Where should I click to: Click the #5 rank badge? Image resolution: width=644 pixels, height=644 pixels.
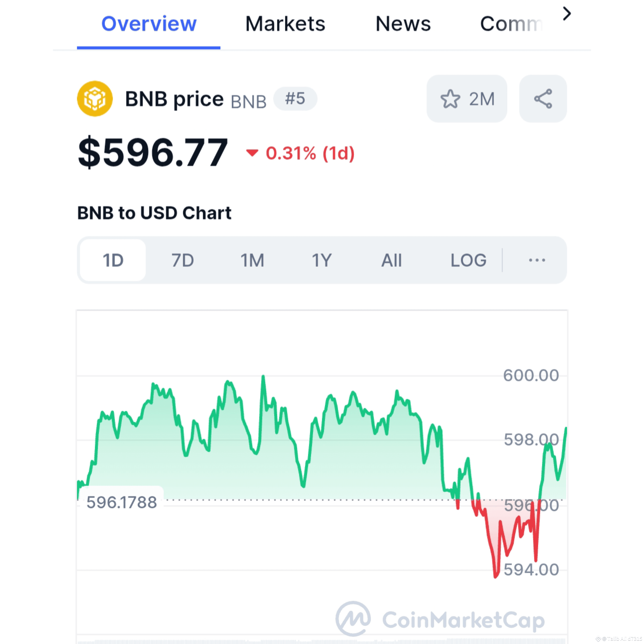295,99
